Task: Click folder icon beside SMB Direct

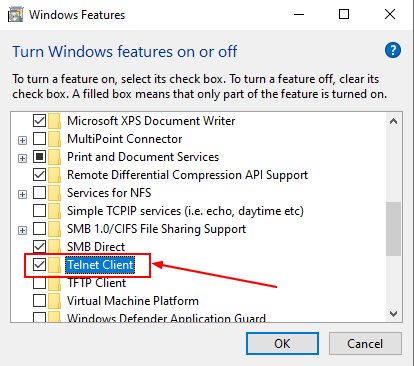Action: tap(54, 247)
